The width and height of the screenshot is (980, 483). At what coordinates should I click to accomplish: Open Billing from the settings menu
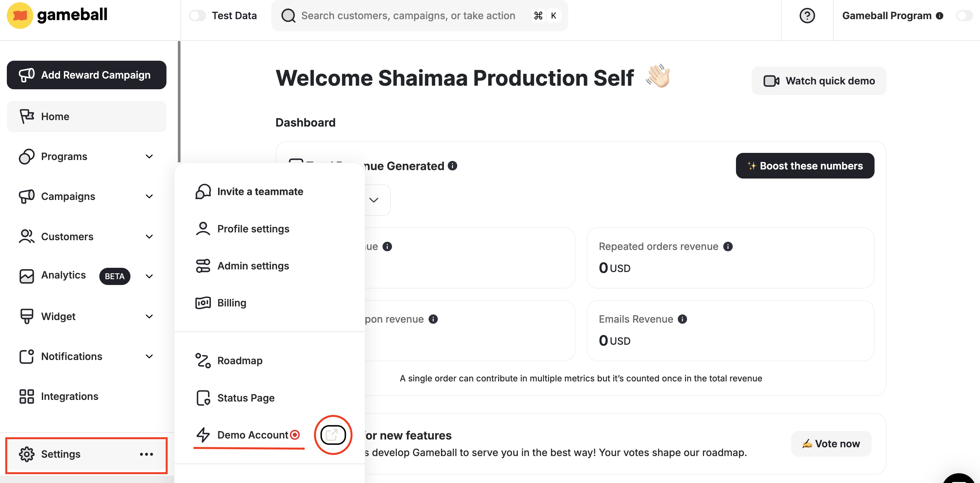[231, 303]
